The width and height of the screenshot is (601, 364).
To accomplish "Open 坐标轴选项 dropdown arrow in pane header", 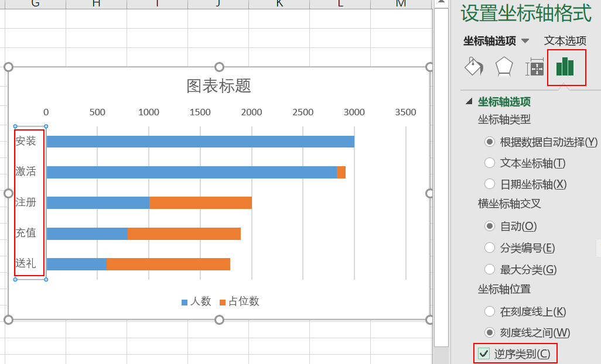I will pos(525,41).
